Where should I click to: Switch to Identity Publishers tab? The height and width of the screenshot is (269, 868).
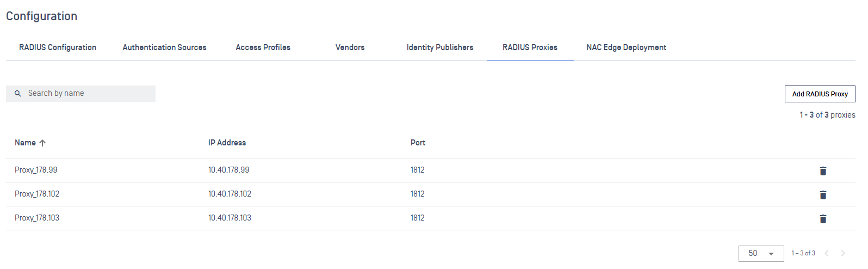[x=439, y=47]
